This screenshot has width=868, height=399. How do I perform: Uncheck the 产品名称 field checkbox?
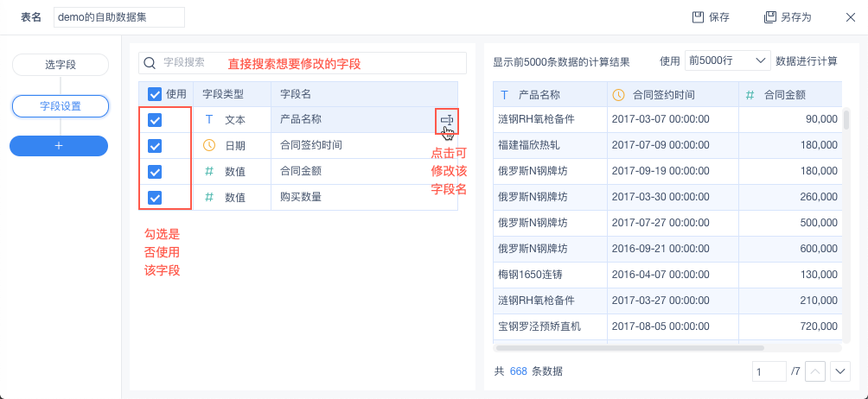(155, 120)
